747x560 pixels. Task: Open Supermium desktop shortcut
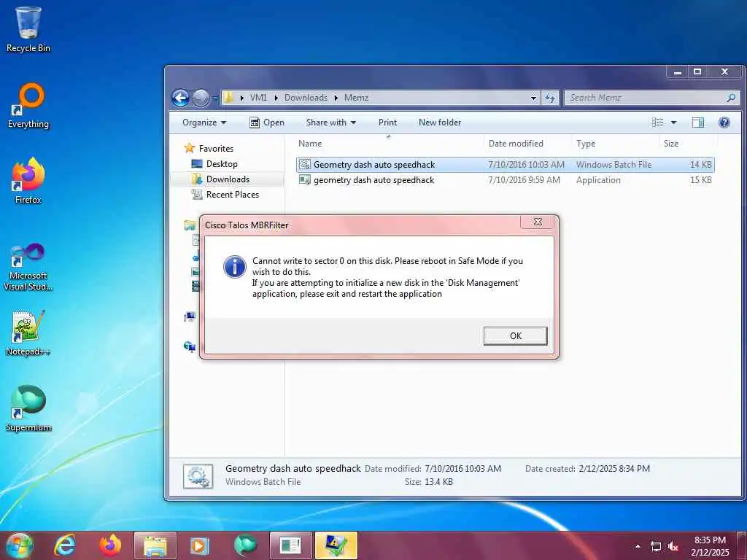[x=28, y=408]
